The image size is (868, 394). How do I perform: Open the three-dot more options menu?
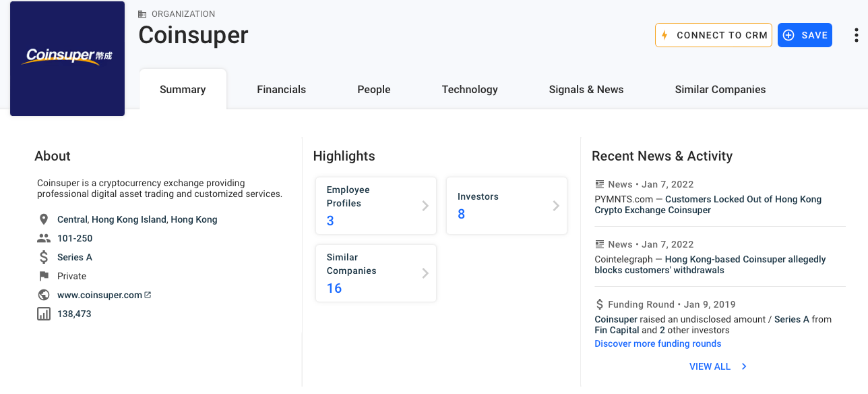point(856,35)
